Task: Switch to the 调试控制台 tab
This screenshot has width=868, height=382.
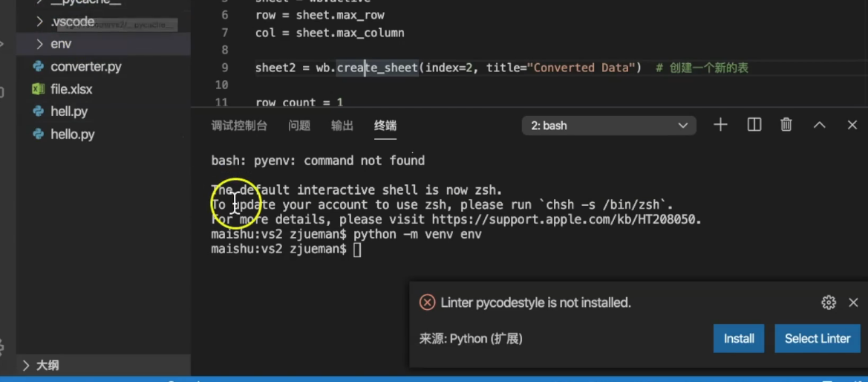Action: (239, 126)
